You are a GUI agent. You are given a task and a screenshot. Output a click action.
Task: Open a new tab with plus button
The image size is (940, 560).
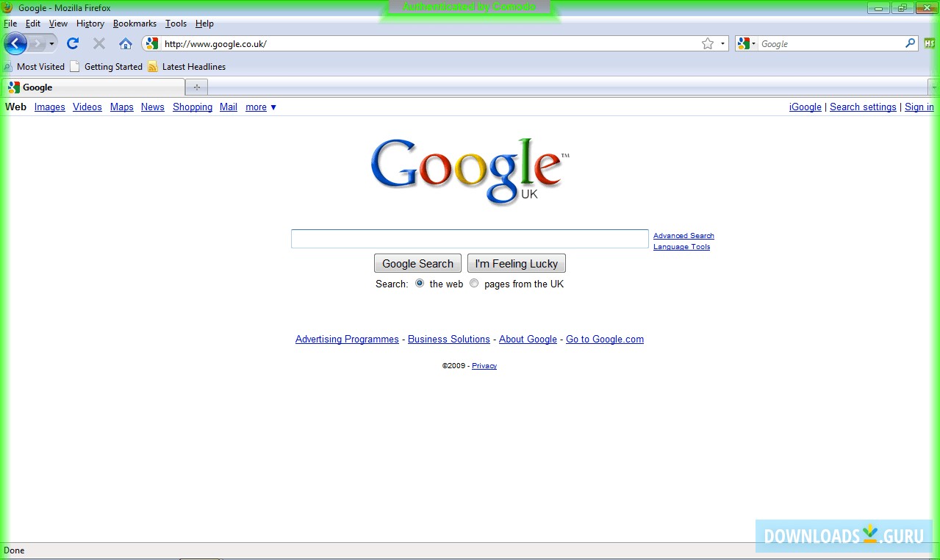pos(196,87)
